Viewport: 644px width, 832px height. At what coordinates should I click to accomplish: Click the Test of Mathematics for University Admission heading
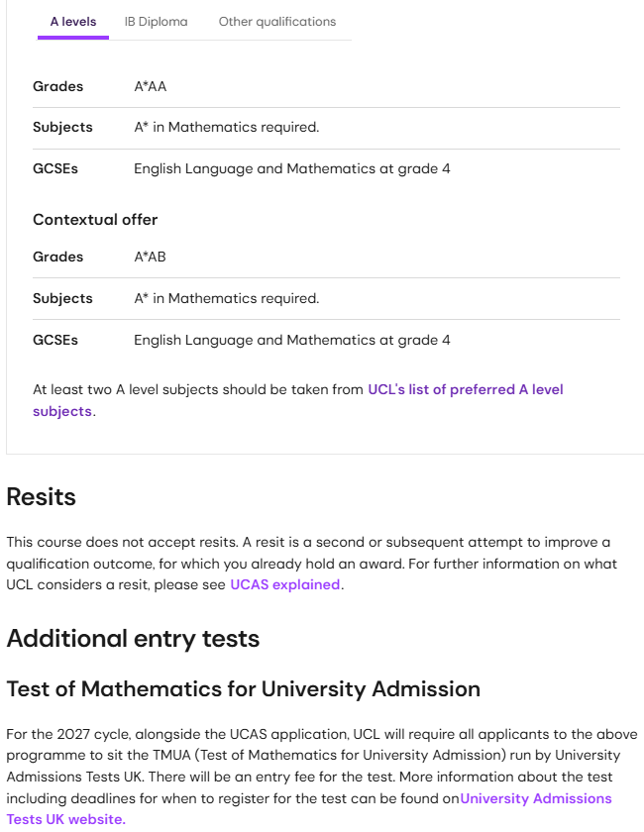243,689
